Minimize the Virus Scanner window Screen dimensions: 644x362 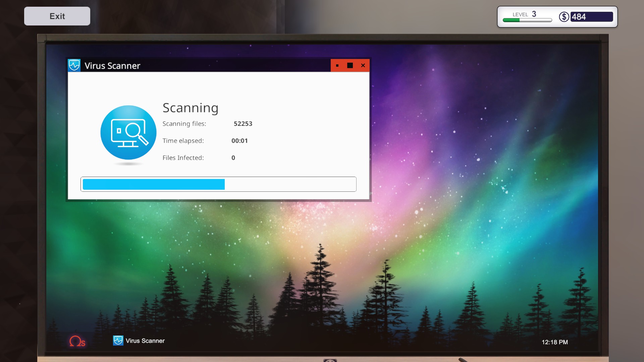point(337,65)
